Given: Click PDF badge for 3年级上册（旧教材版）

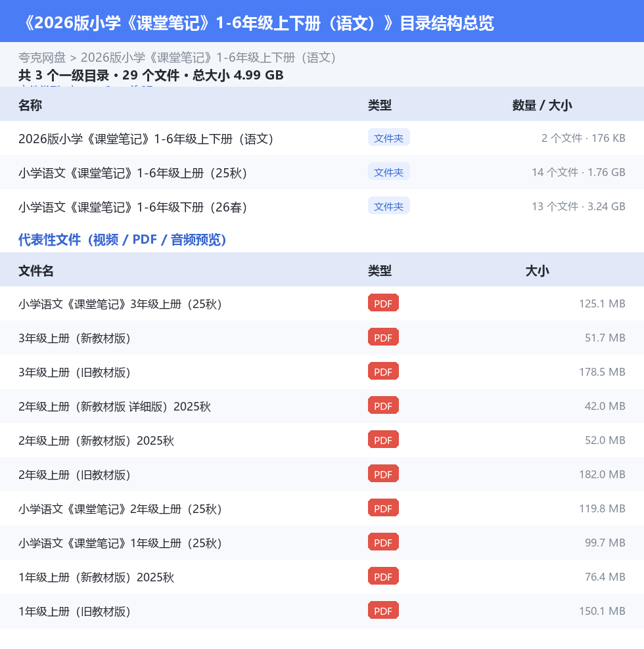Looking at the screenshot, I should 383,372.
